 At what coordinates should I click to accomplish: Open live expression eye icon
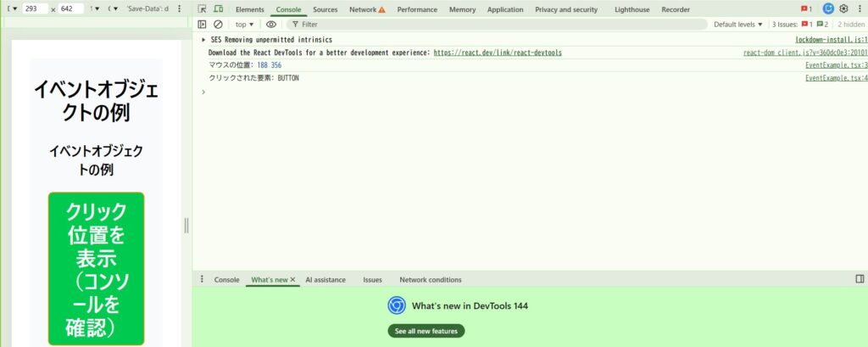pyautogui.click(x=270, y=25)
